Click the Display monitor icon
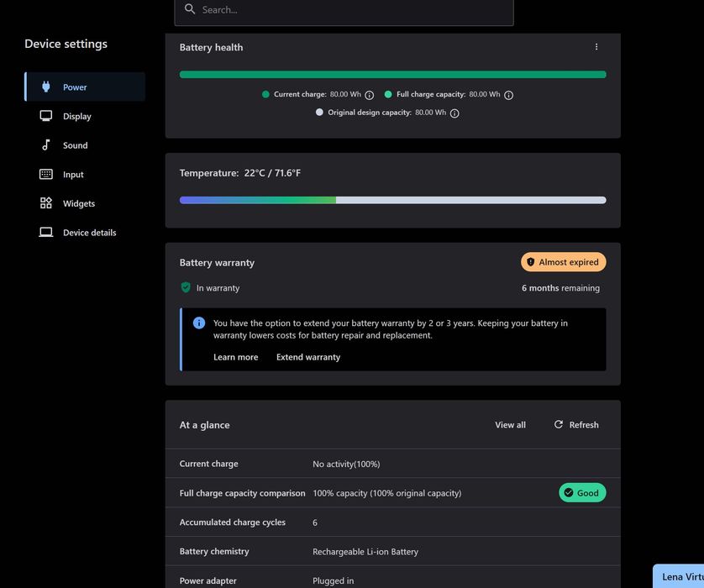This screenshot has height=588, width=704. [46, 116]
